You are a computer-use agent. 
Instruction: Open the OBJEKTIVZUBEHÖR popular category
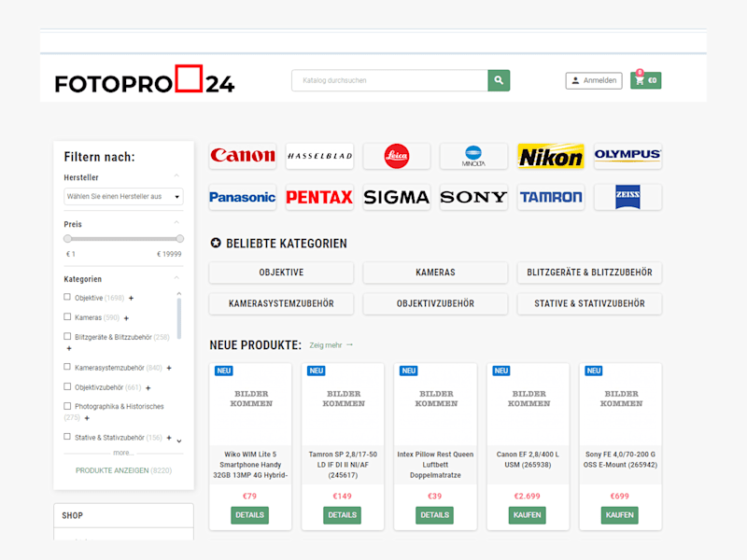point(435,304)
